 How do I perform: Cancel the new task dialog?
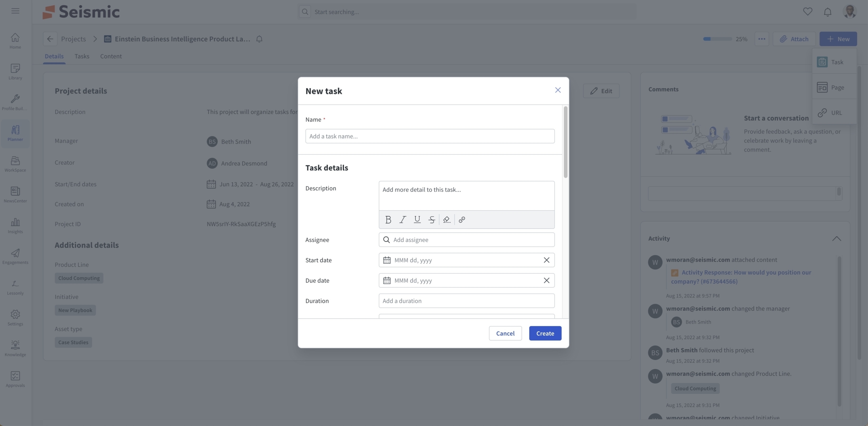pos(505,333)
